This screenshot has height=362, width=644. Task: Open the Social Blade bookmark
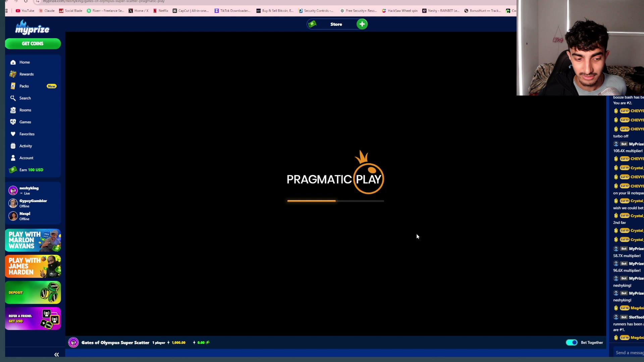pos(71,11)
